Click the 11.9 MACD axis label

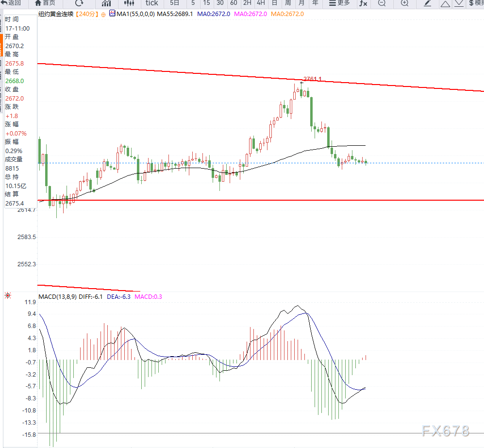click(x=30, y=302)
